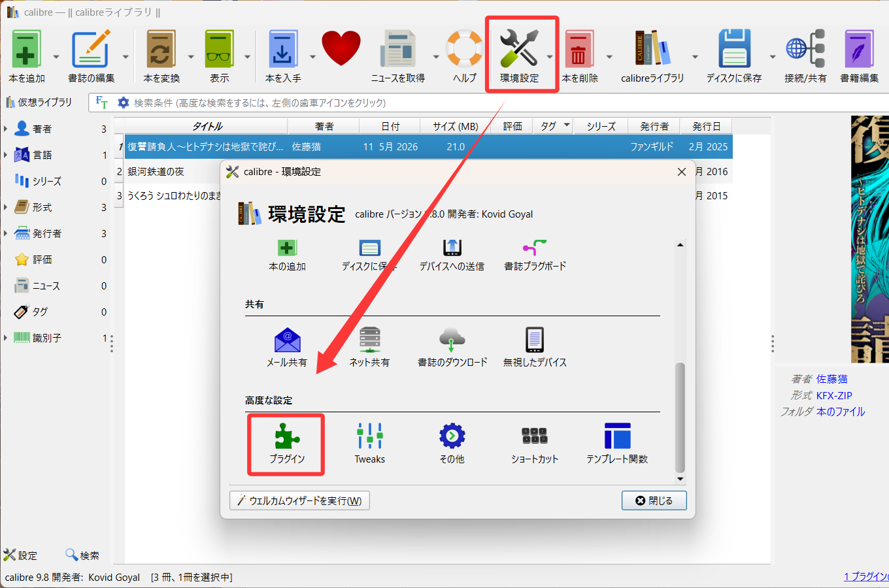Open ショートカット settings
Image resolution: width=889 pixels, height=588 pixels.
[x=535, y=444]
